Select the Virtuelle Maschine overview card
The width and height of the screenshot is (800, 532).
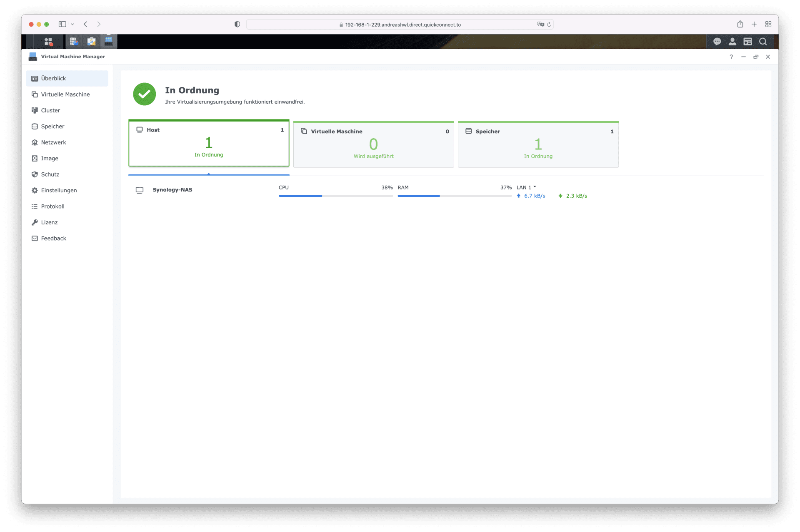(373, 144)
